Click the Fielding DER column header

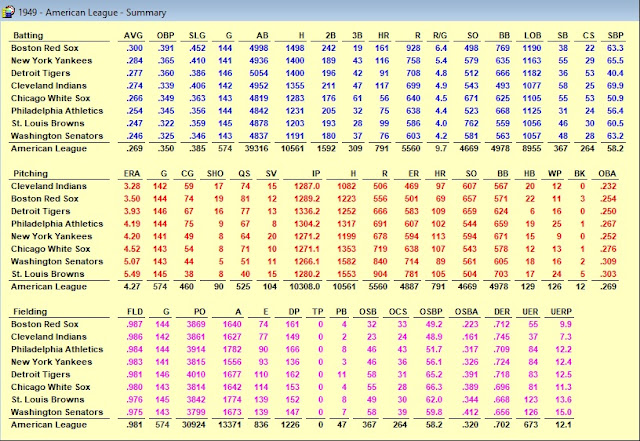[502, 312]
